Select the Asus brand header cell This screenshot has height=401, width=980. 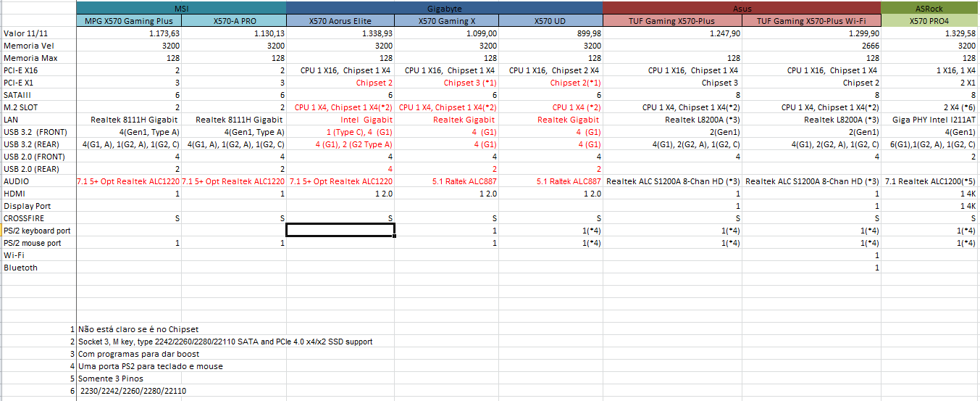point(742,8)
